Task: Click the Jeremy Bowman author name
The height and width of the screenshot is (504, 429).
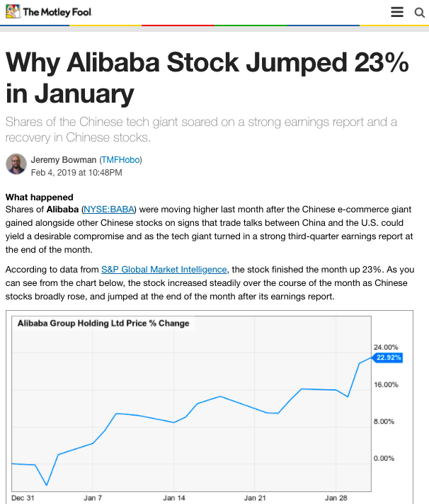Action: pos(64,160)
